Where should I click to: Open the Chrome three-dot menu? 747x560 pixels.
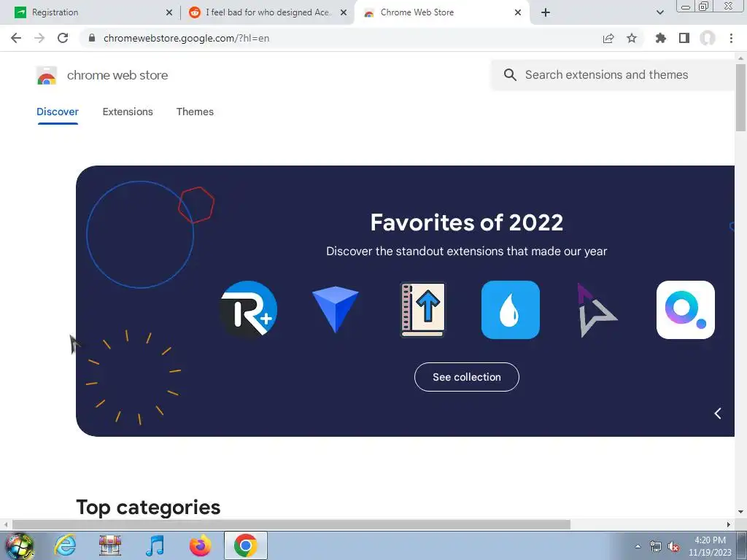click(731, 38)
